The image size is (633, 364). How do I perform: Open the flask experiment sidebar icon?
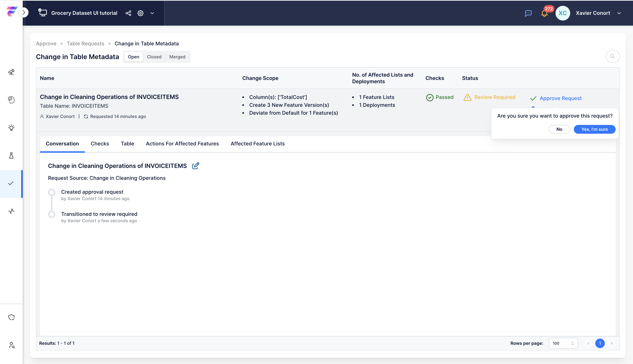pyautogui.click(x=11, y=155)
